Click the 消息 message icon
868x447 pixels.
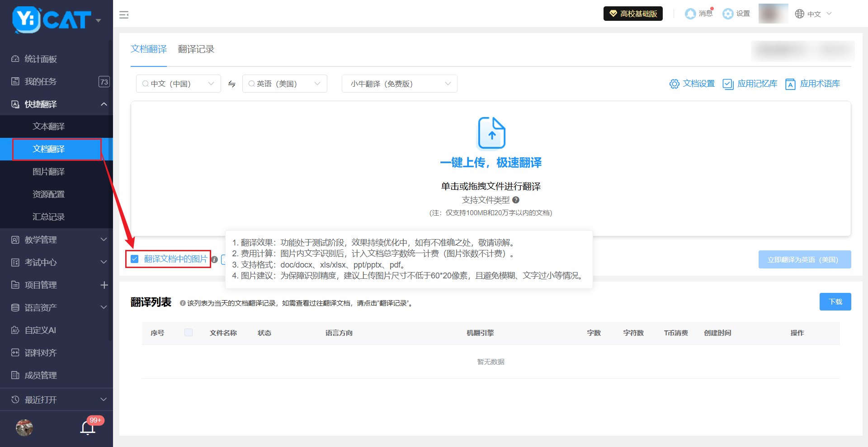(x=690, y=14)
